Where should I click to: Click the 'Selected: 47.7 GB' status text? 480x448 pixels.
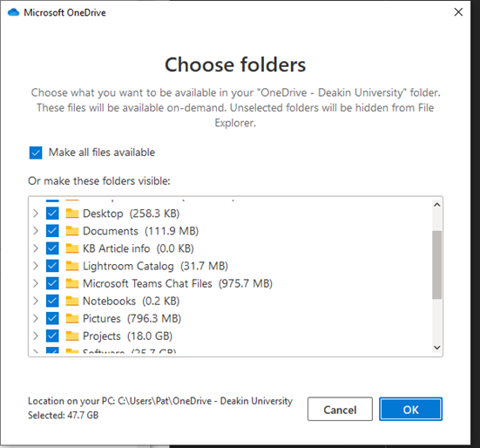[63, 415]
